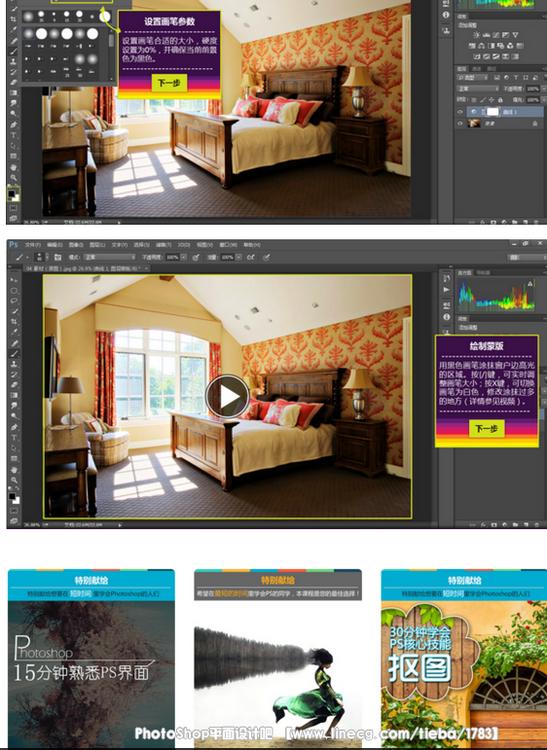Screen dimensions: 547x750
Task: Add a Levels adjustment from the adjustments panel
Action: pyautogui.click(x=486, y=35)
